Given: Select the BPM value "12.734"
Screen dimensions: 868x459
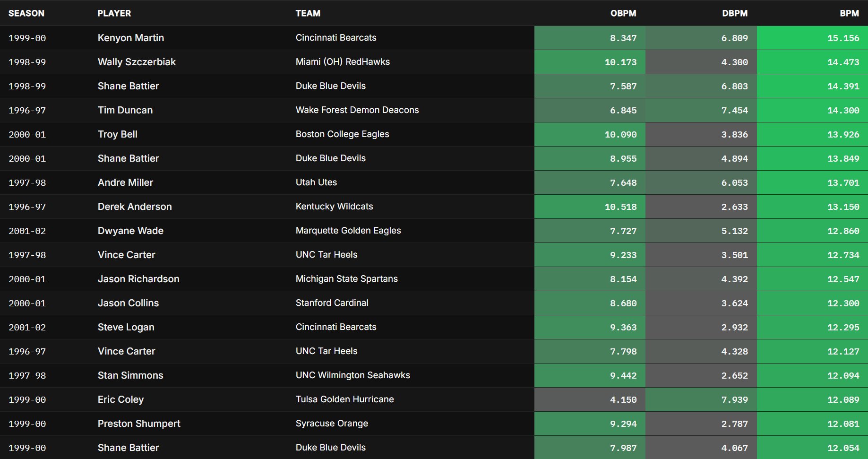Looking at the screenshot, I should pos(843,255).
